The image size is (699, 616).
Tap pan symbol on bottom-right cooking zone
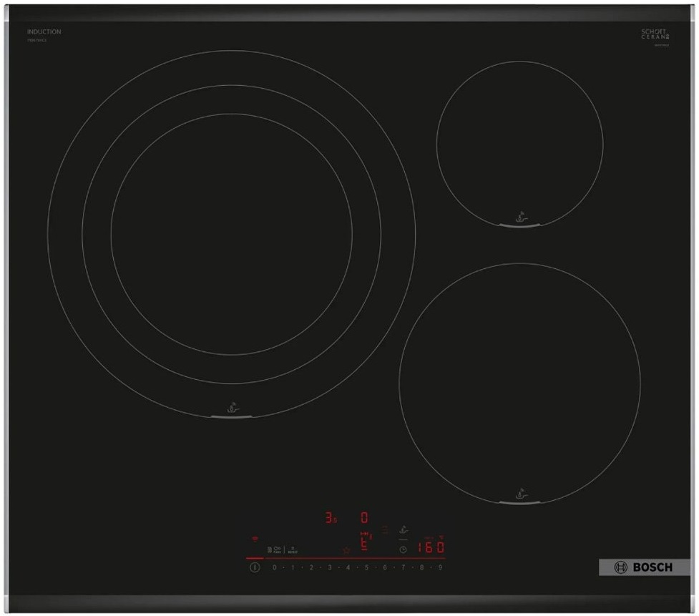tap(520, 494)
